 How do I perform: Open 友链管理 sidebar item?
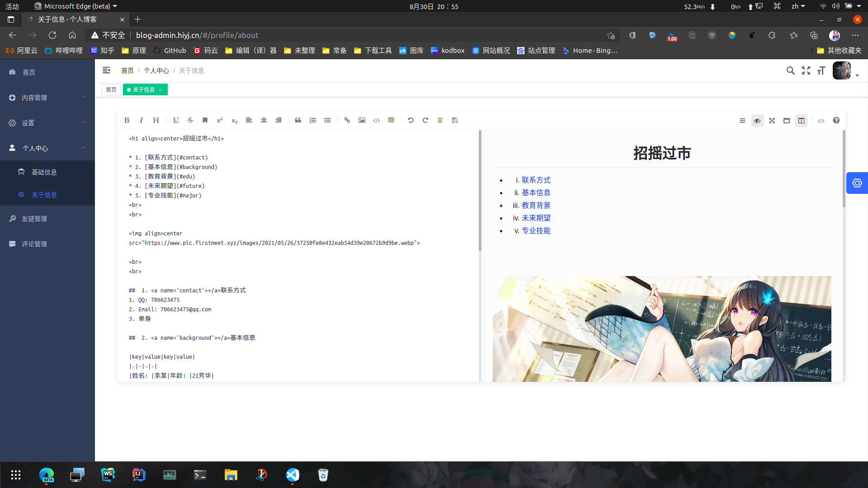click(x=47, y=219)
